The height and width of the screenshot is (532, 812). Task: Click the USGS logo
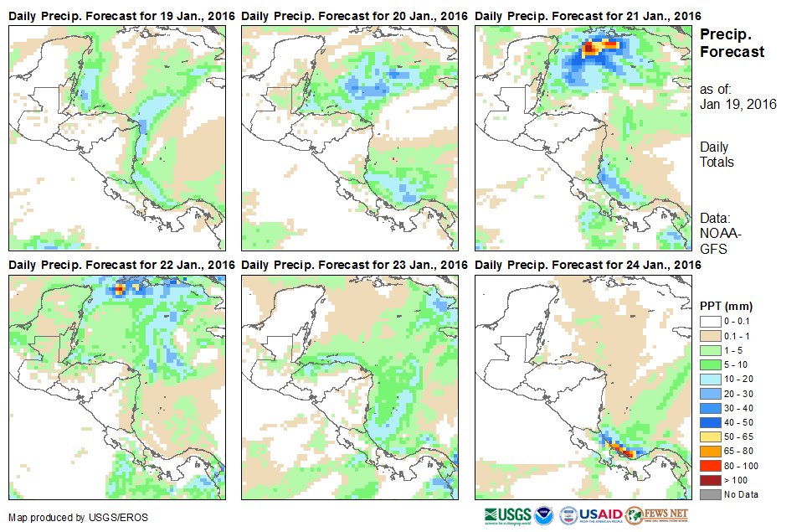tap(507, 514)
